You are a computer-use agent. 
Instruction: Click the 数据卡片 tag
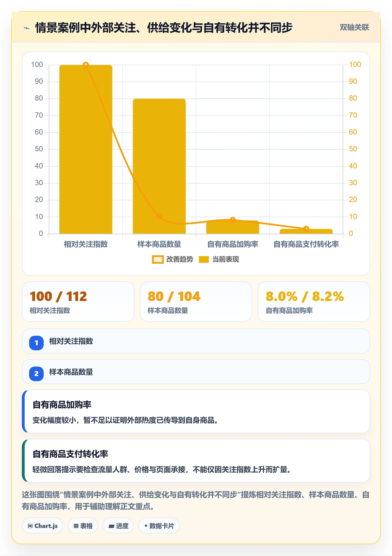159,526
